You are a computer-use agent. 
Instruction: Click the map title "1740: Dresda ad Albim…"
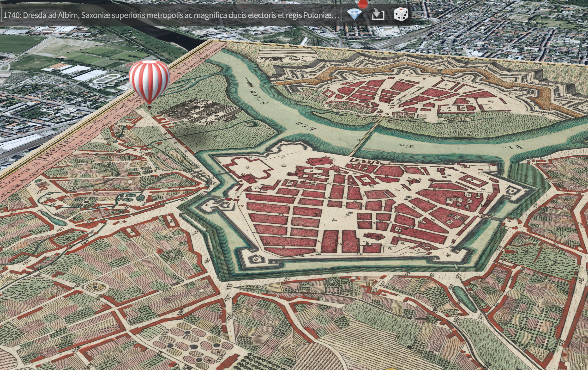171,15
